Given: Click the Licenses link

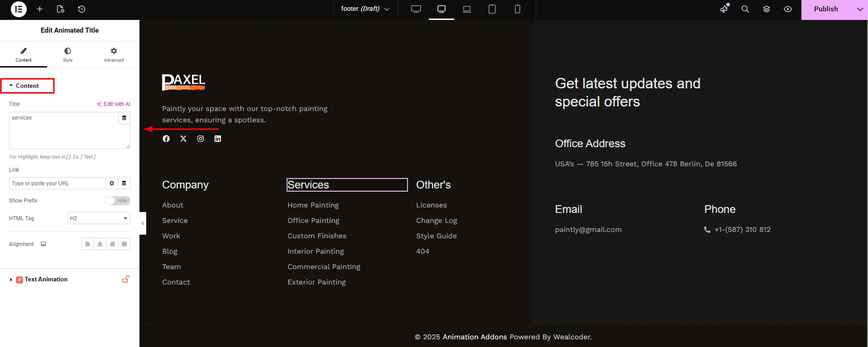Looking at the screenshot, I should pos(432,205).
